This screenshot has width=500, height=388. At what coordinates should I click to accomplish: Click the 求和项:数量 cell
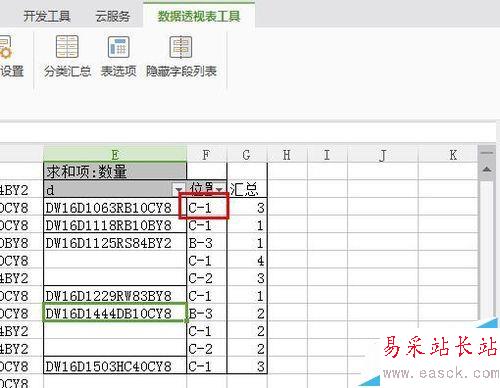pyautogui.click(x=115, y=171)
